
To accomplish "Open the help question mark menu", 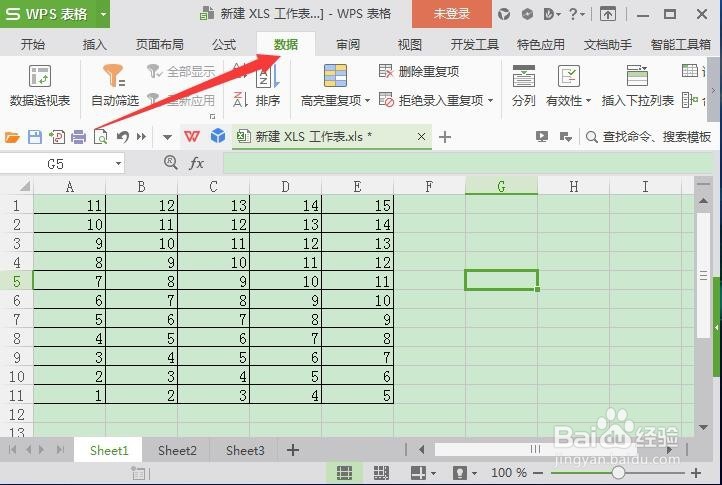I will tap(576, 14).
